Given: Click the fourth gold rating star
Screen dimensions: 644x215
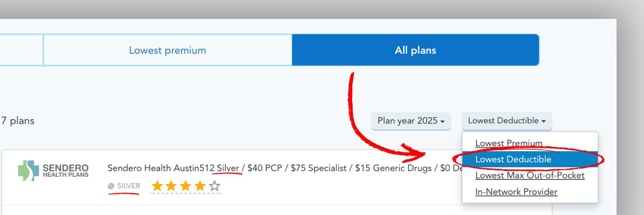Looking at the screenshot, I should (200, 186).
